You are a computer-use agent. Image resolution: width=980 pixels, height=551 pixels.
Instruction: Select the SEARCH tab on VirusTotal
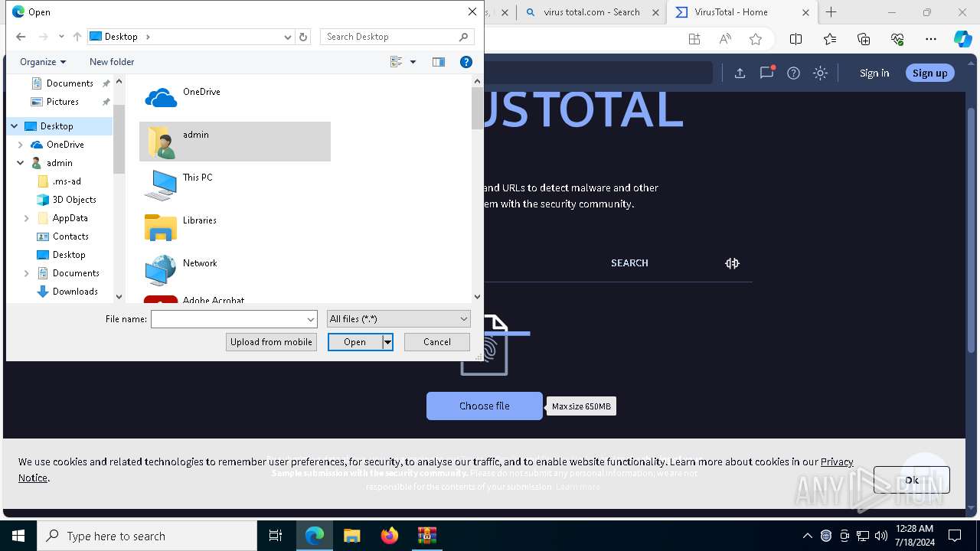pos(629,262)
